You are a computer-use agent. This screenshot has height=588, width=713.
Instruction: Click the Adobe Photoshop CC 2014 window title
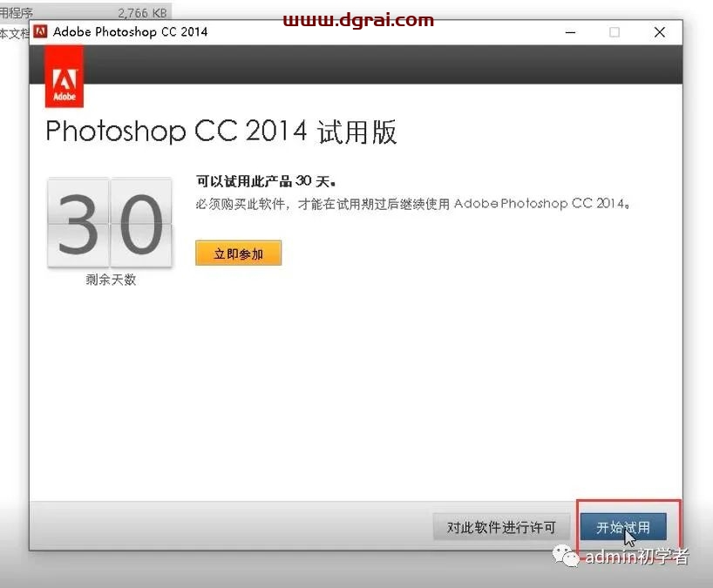pos(130,32)
